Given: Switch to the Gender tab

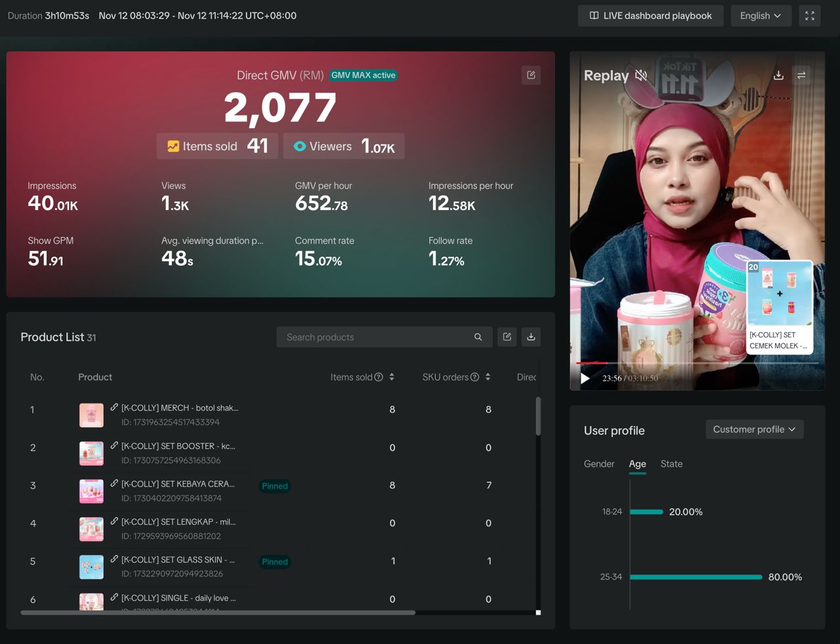Looking at the screenshot, I should 599,463.
